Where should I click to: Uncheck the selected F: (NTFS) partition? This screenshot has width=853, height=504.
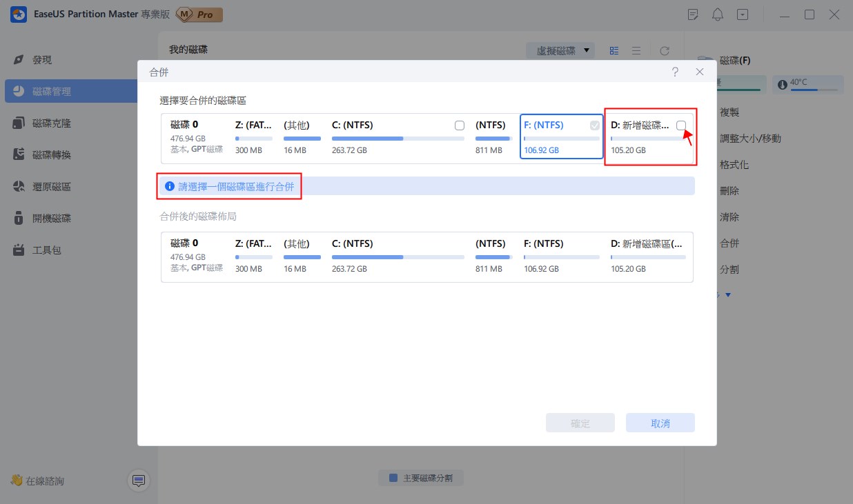click(594, 125)
